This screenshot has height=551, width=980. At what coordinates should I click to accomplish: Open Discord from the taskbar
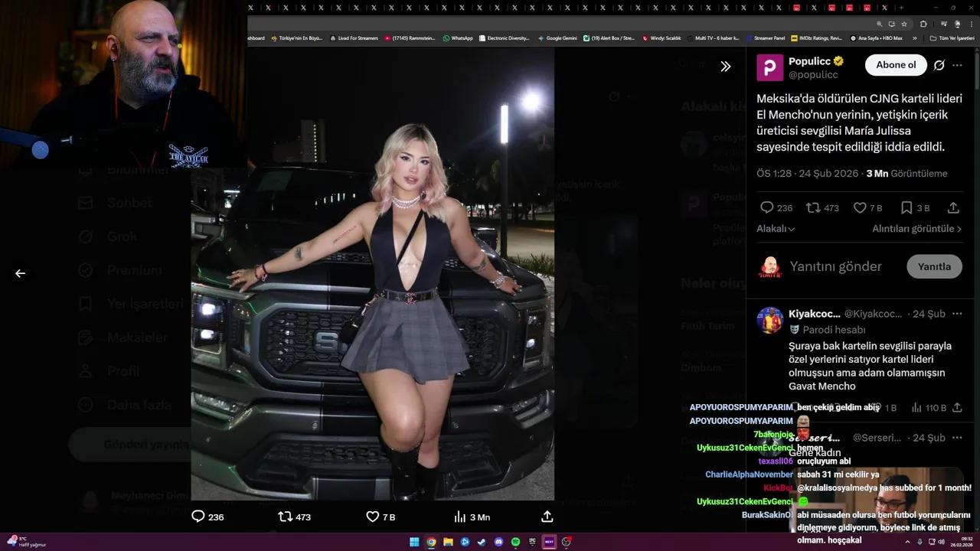tap(498, 542)
